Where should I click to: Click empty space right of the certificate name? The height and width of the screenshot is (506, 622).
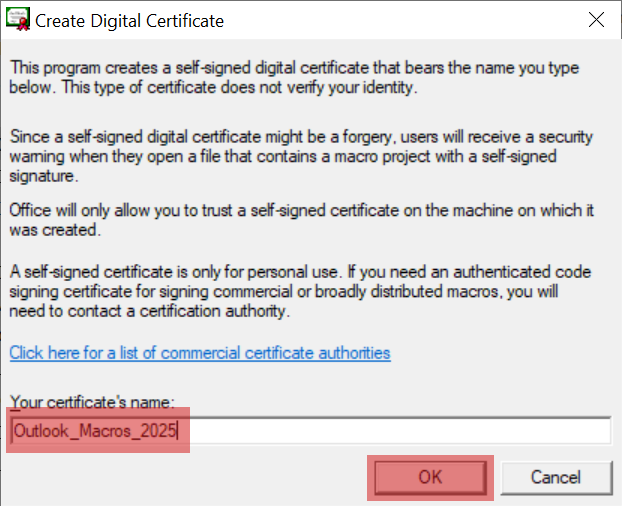click(x=400, y=431)
